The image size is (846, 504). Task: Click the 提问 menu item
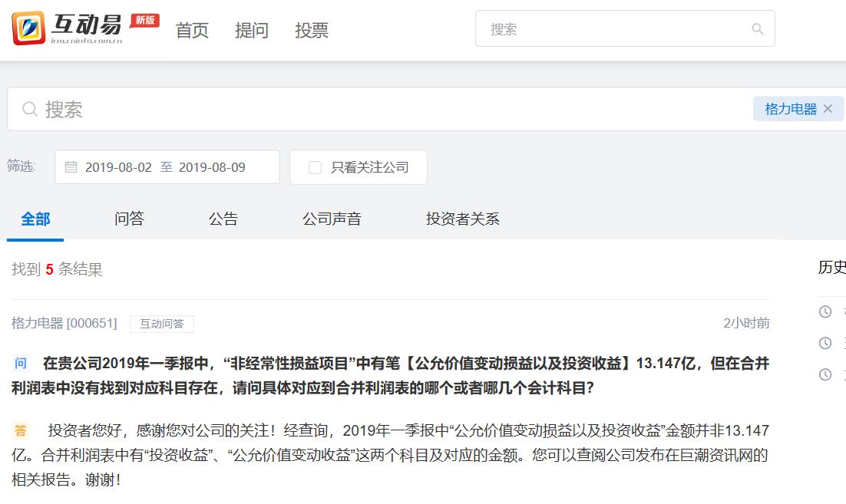pos(252,29)
